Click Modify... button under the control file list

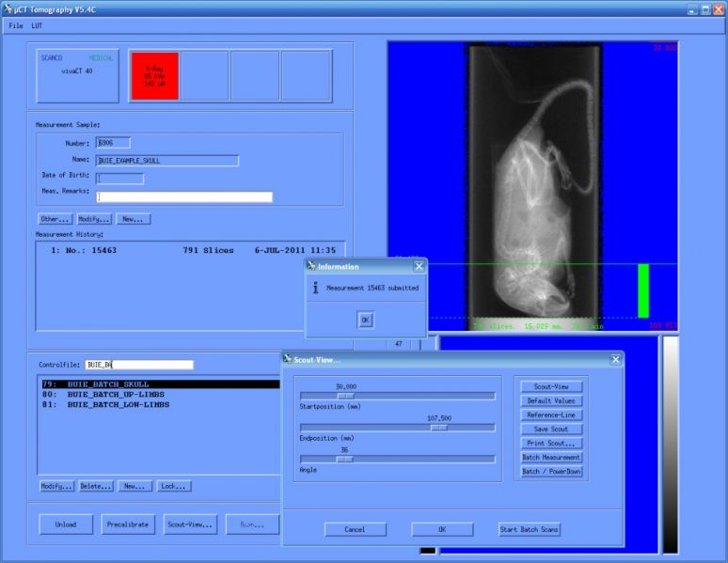(x=56, y=487)
